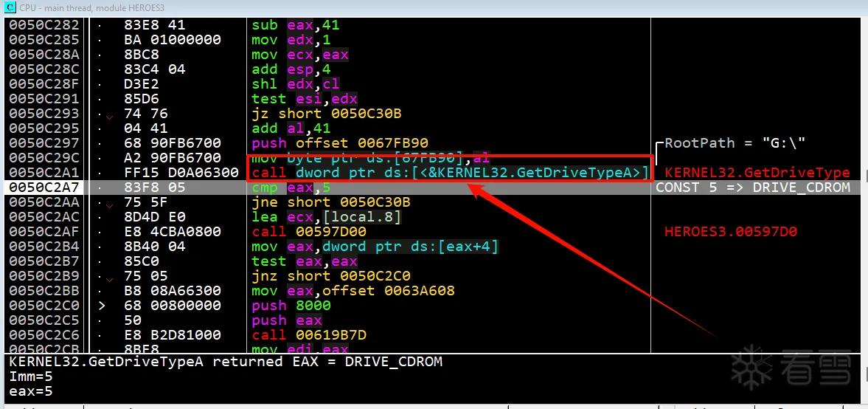Click the jump arrow marker at address 0050C2B9

coord(110,278)
